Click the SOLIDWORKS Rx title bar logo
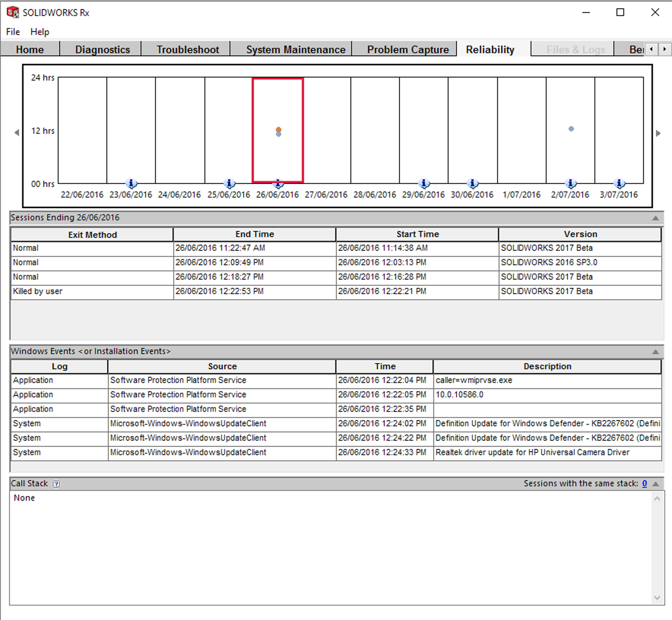 pos(13,12)
